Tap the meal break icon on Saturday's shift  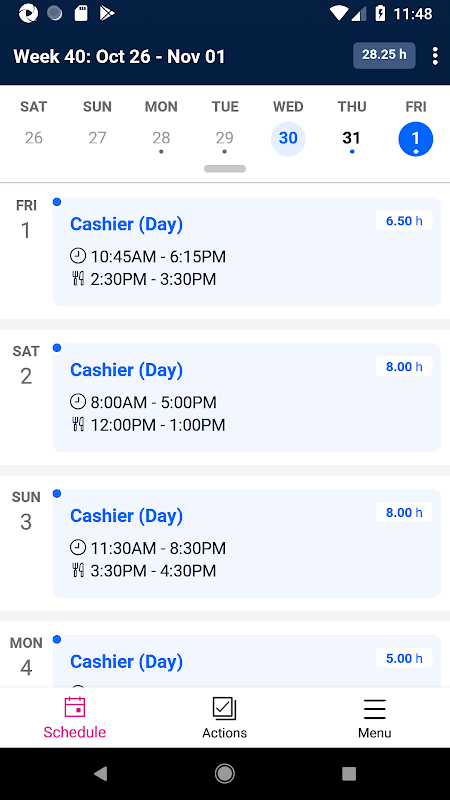tap(78, 424)
